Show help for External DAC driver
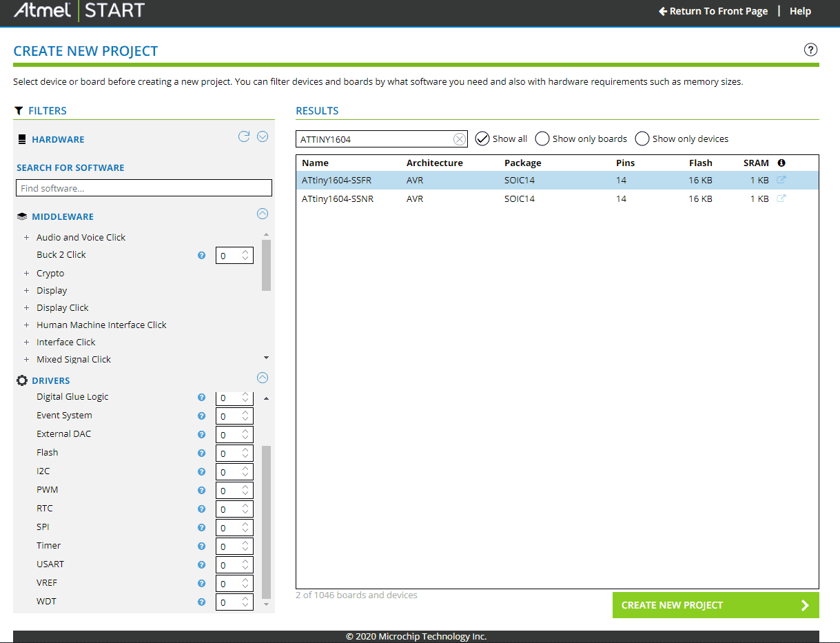840x643 pixels. [202, 434]
